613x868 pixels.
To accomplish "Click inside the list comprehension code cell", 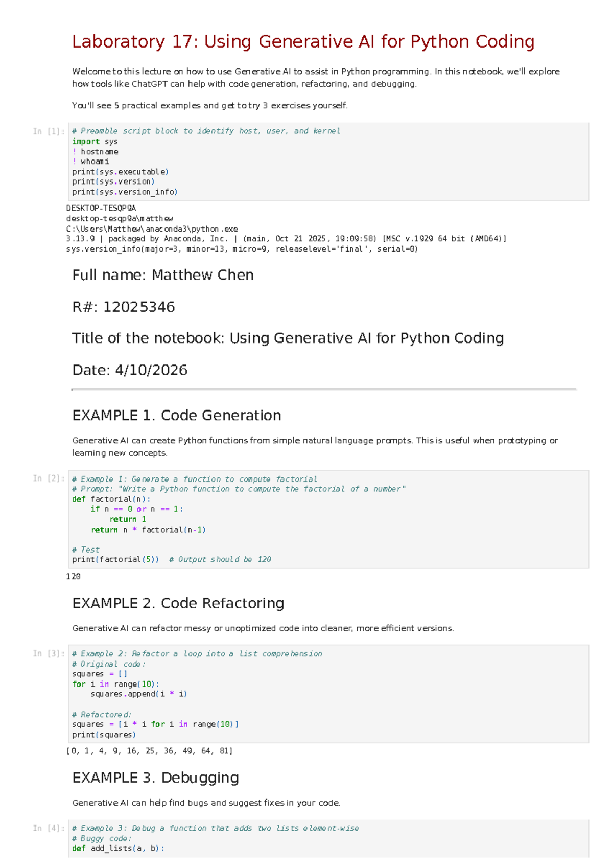I will tap(328, 694).
